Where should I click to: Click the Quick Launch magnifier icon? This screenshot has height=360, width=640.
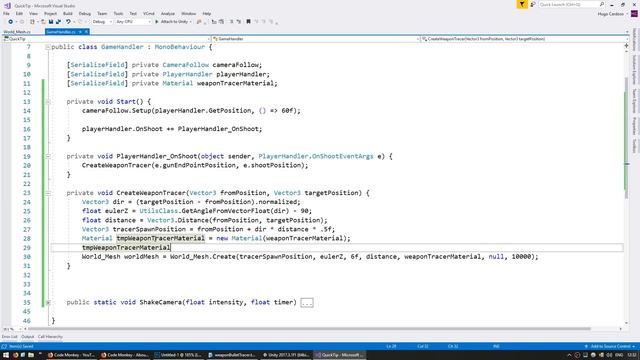tap(602, 4)
